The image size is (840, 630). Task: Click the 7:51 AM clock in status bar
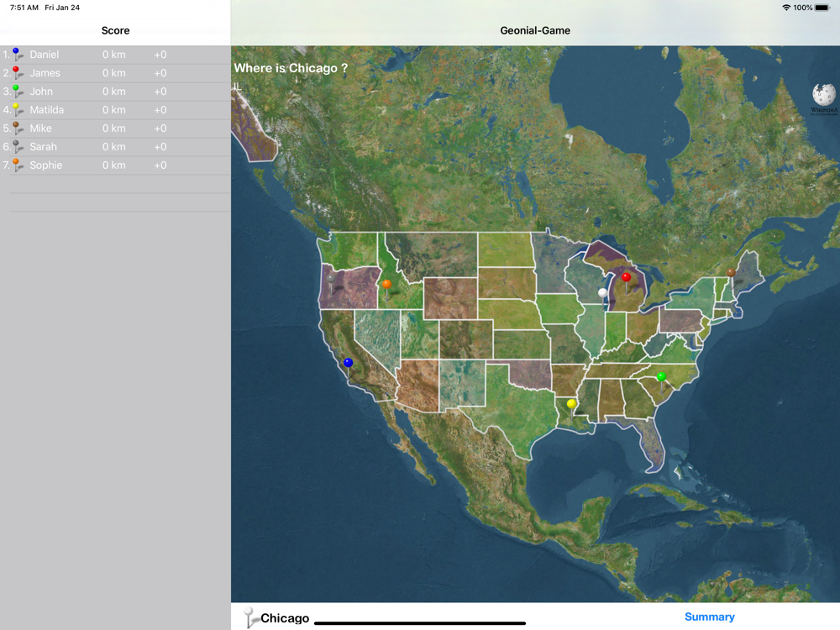point(24,8)
